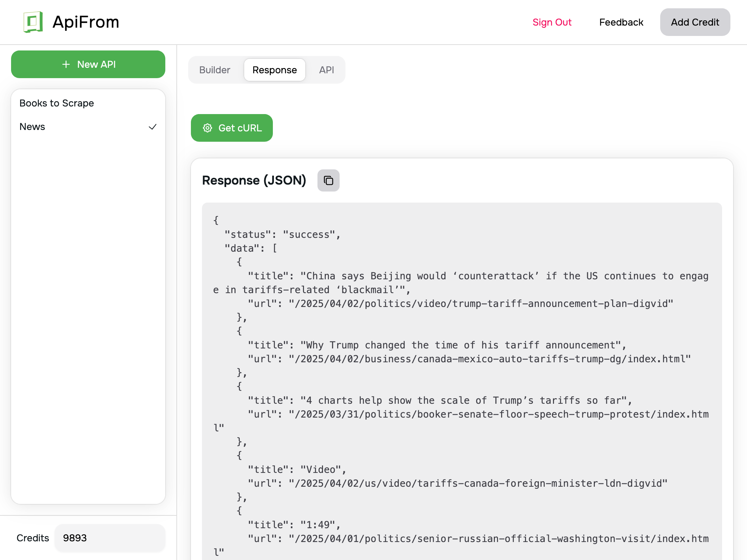Click the ApiFrom brand name

[86, 22]
